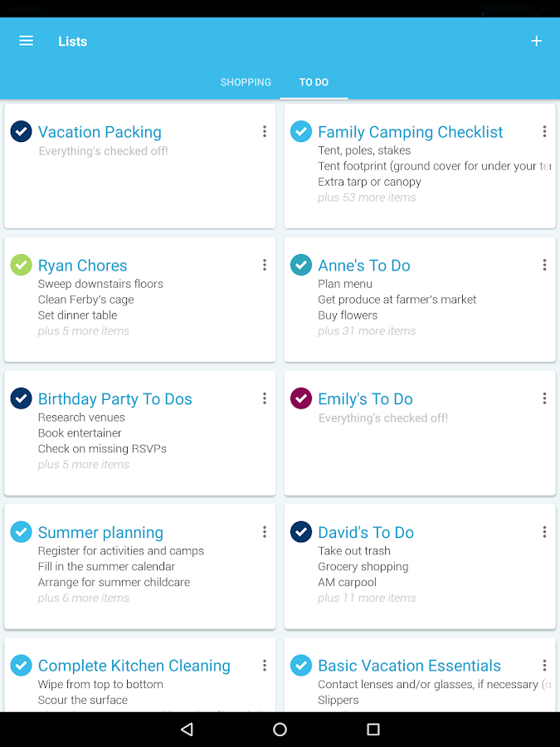Open the Complete Kitchen Cleaning card
The width and height of the screenshot is (560, 747).
(x=134, y=666)
